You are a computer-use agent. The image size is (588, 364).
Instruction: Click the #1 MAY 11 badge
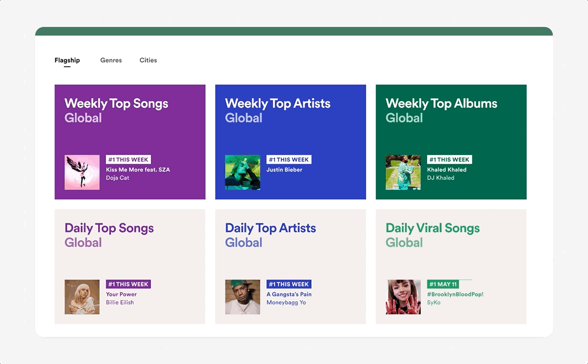click(443, 284)
